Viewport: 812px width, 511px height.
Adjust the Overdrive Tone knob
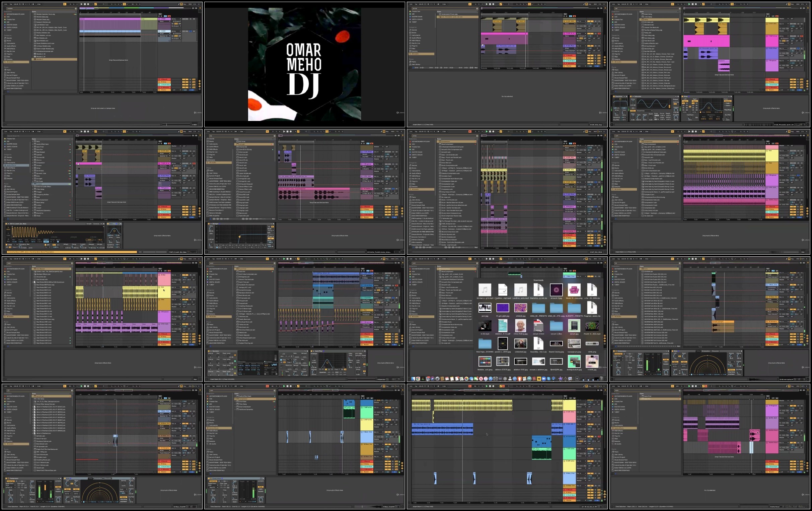118,240
